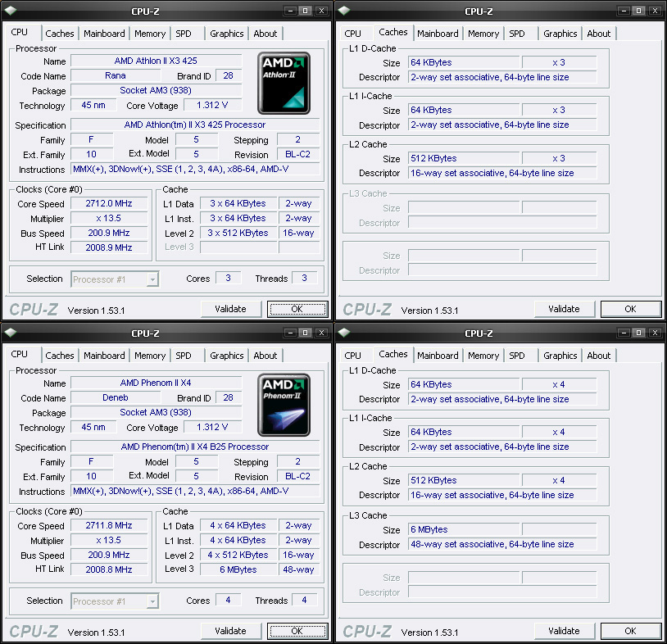This screenshot has height=644, width=667.
Task: Open Graphics tab in Athlon CPU window
Action: pos(227,34)
